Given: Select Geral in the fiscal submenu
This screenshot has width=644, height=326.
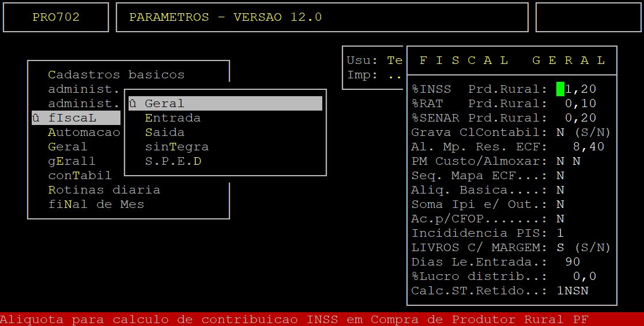Looking at the screenshot, I should point(164,104).
